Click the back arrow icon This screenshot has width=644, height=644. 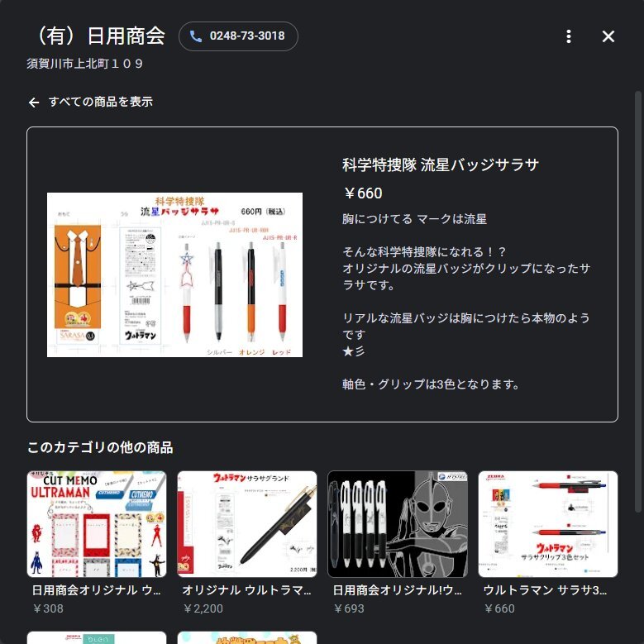(34, 103)
